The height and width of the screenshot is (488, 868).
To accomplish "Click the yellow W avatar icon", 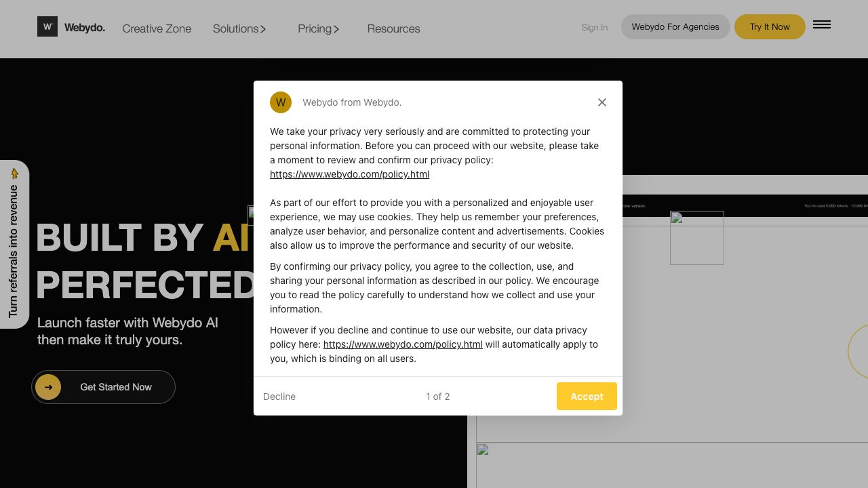I will (281, 102).
